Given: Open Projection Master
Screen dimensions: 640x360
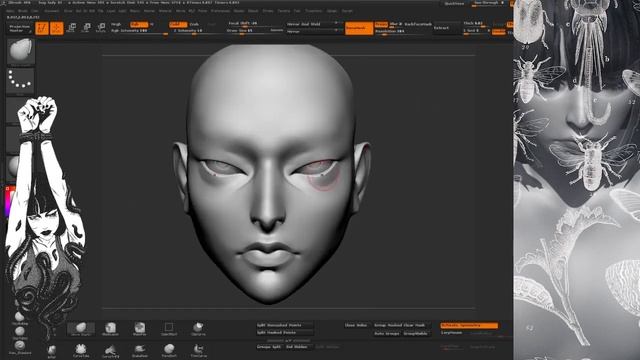Looking at the screenshot, I should pos(20,28).
